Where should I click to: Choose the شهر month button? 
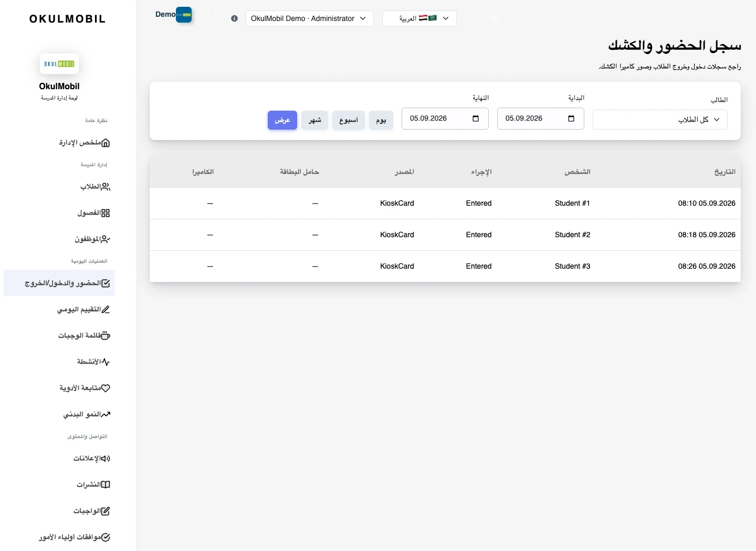point(315,120)
